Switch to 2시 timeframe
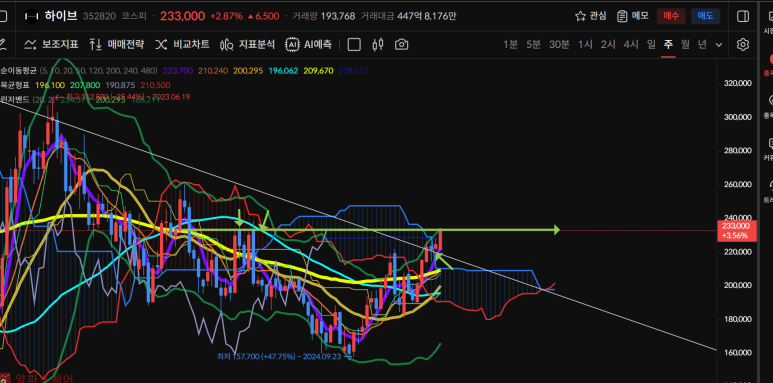This screenshot has height=383, width=773. (608, 44)
